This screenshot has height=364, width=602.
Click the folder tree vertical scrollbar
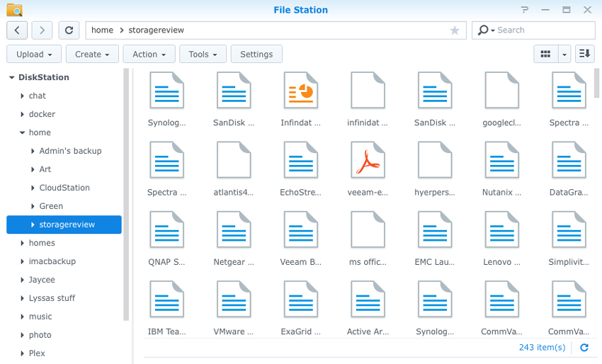coord(126,194)
